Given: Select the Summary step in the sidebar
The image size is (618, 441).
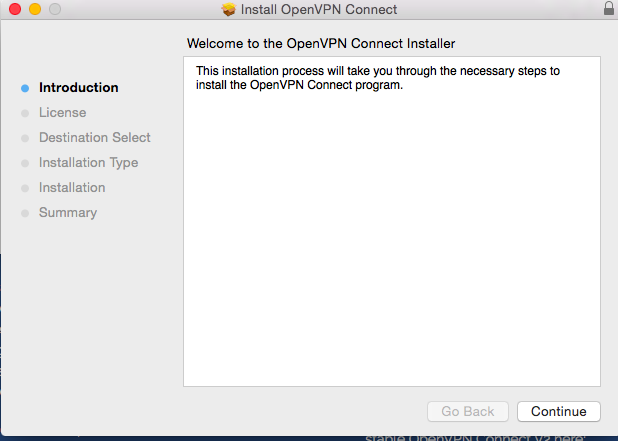Looking at the screenshot, I should [68, 213].
